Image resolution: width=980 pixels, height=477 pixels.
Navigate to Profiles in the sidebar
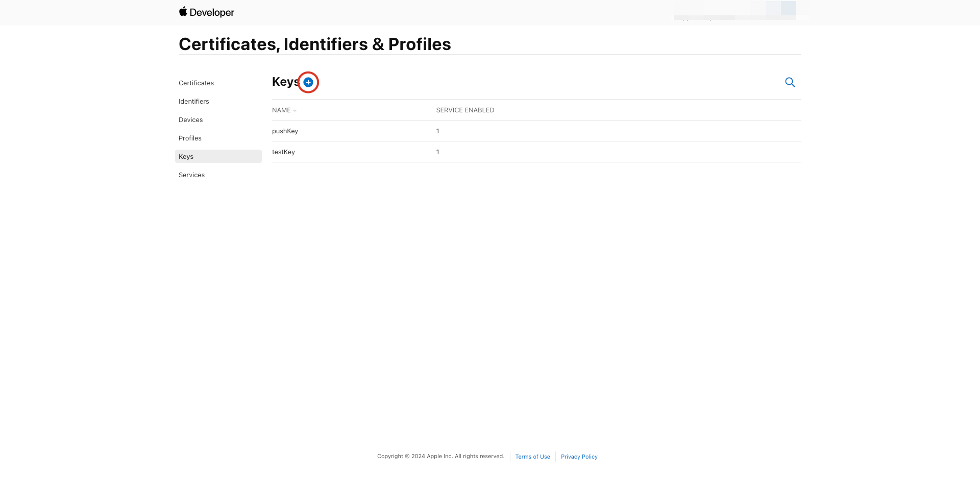pyautogui.click(x=190, y=138)
